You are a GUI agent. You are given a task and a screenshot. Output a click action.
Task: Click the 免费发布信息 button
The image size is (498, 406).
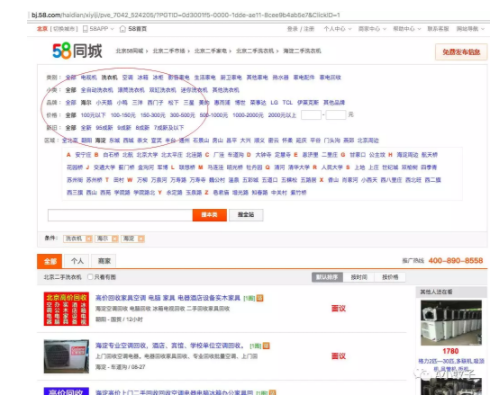[461, 52]
